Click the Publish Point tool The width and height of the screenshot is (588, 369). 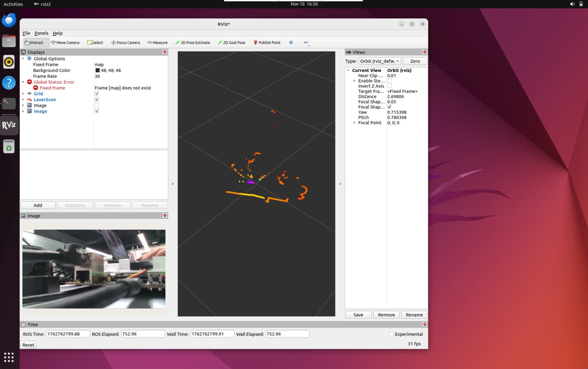coord(267,42)
